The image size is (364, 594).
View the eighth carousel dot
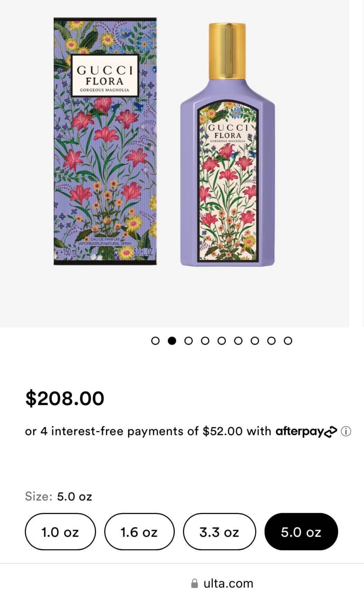click(x=271, y=341)
